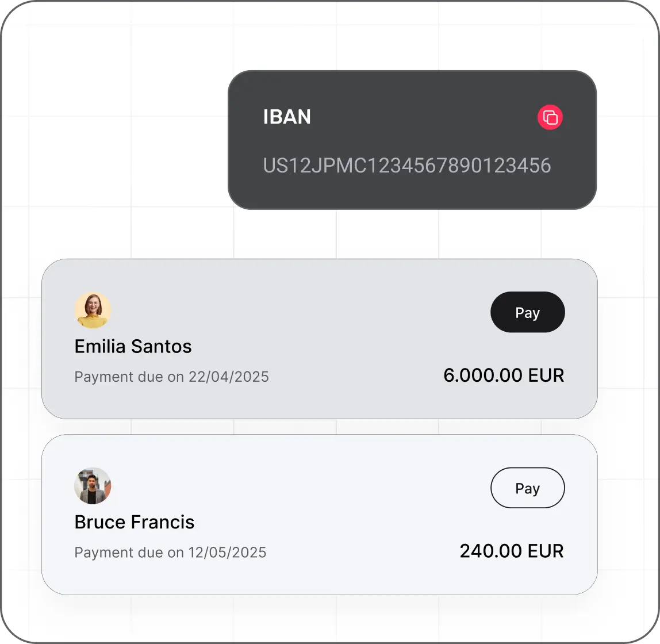Select the IBAN number US12JPMC1234567890123456

point(406,166)
